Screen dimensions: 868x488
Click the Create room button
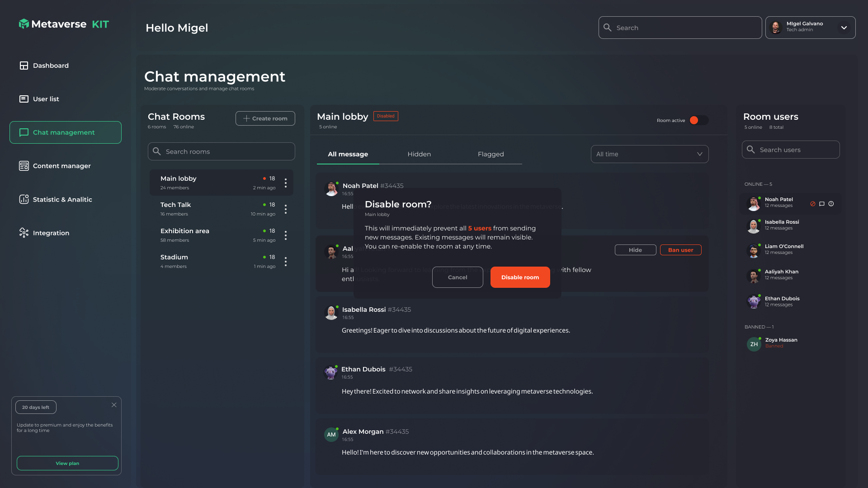pos(265,118)
